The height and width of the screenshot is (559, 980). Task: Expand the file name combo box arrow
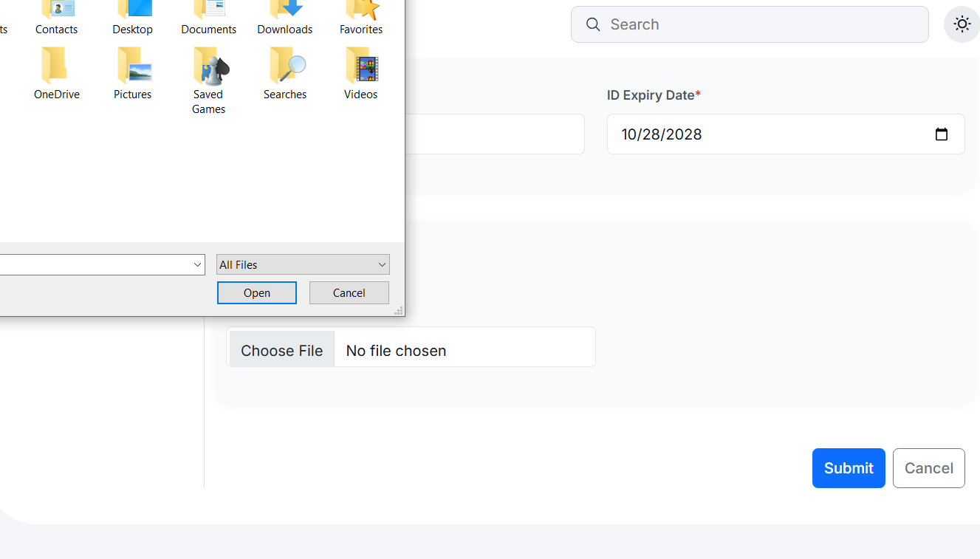[x=197, y=264]
